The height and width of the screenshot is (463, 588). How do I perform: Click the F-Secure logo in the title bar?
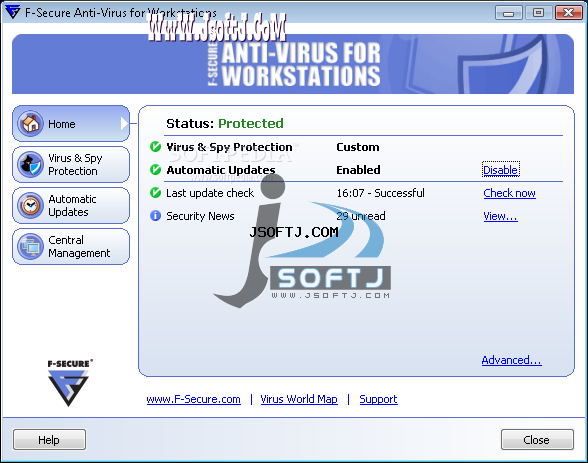(12, 12)
